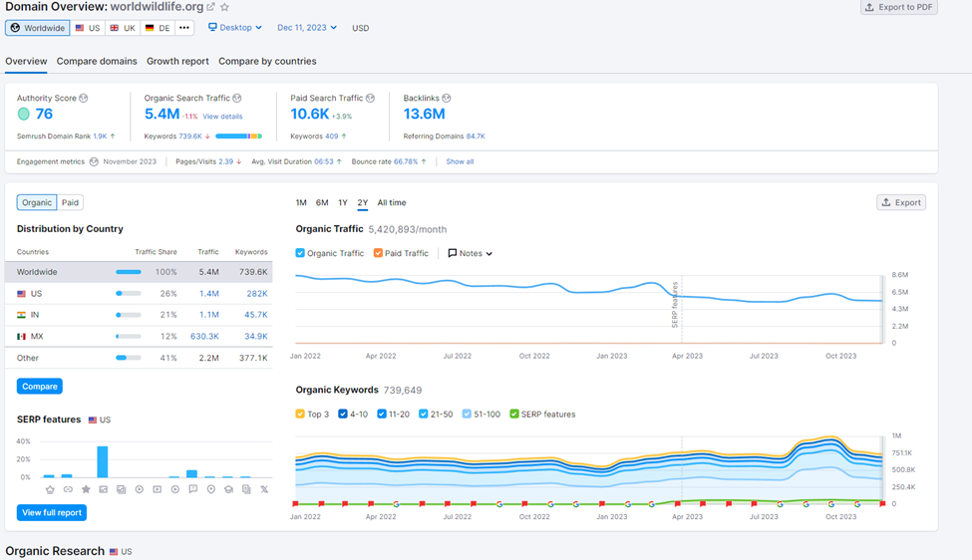972x560 pixels.
Task: Click the organic keywords distribution color bar
Action: (238, 136)
